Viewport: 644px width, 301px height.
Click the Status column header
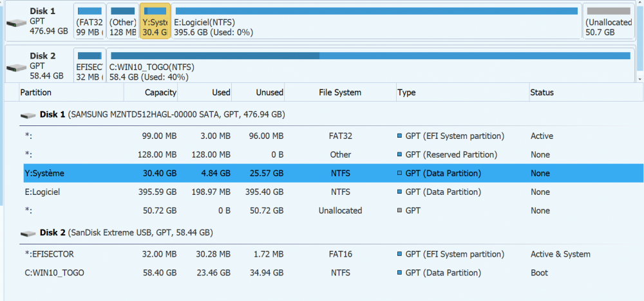point(542,93)
